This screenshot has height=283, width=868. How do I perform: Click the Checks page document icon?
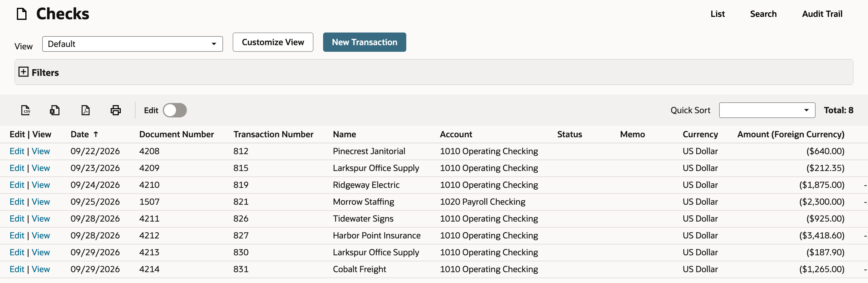(x=22, y=14)
